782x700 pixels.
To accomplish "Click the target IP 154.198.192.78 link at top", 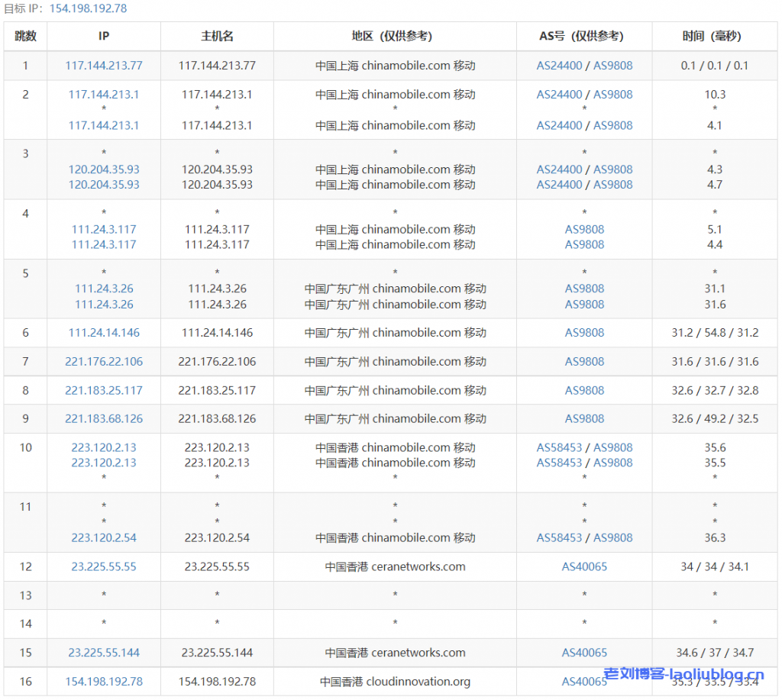I will (x=88, y=8).
